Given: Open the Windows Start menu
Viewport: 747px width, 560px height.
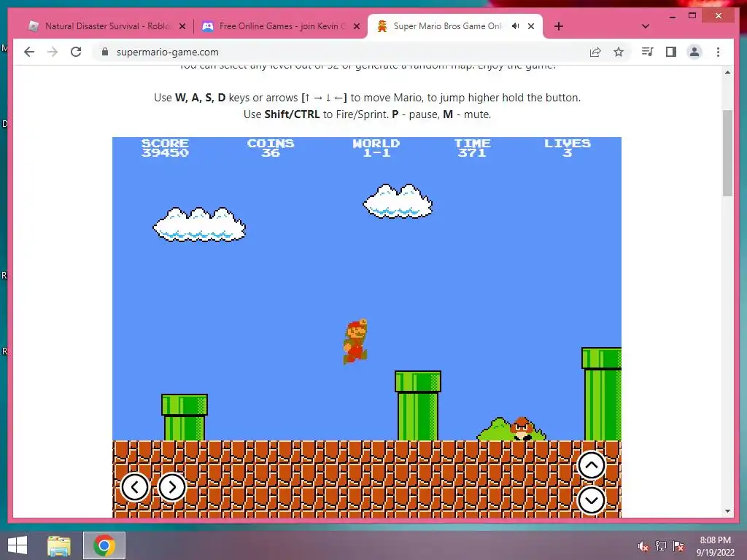Looking at the screenshot, I should tap(18, 545).
